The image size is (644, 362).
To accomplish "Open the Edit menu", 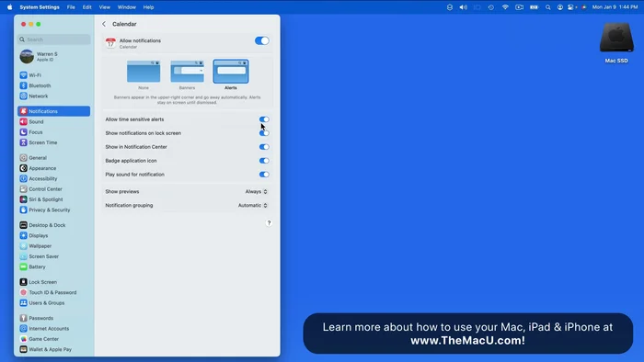I will 87,7.
